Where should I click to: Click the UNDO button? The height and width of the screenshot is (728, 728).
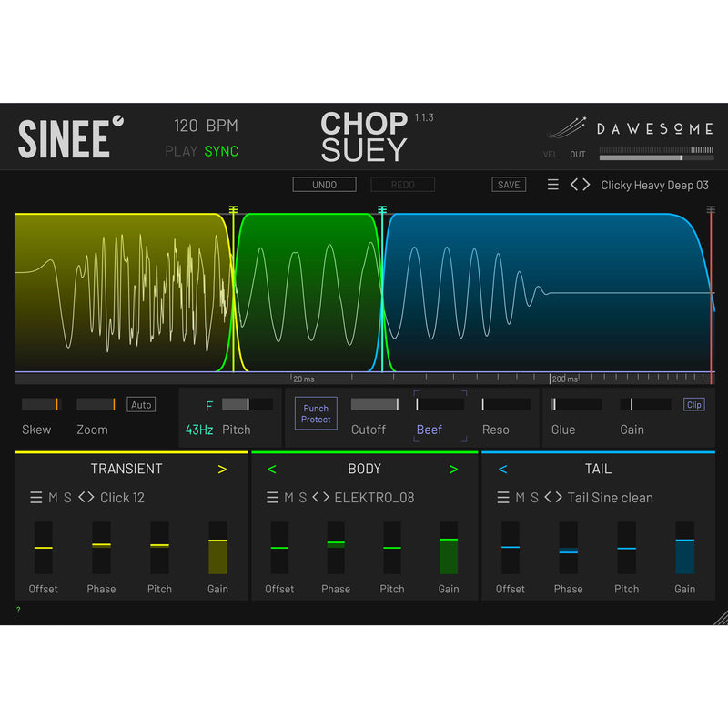point(324,185)
